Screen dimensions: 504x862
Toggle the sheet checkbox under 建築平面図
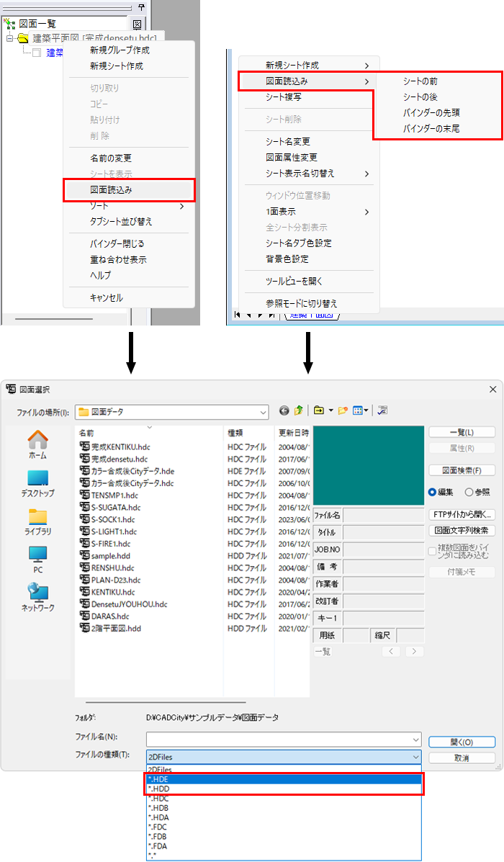(x=36, y=53)
